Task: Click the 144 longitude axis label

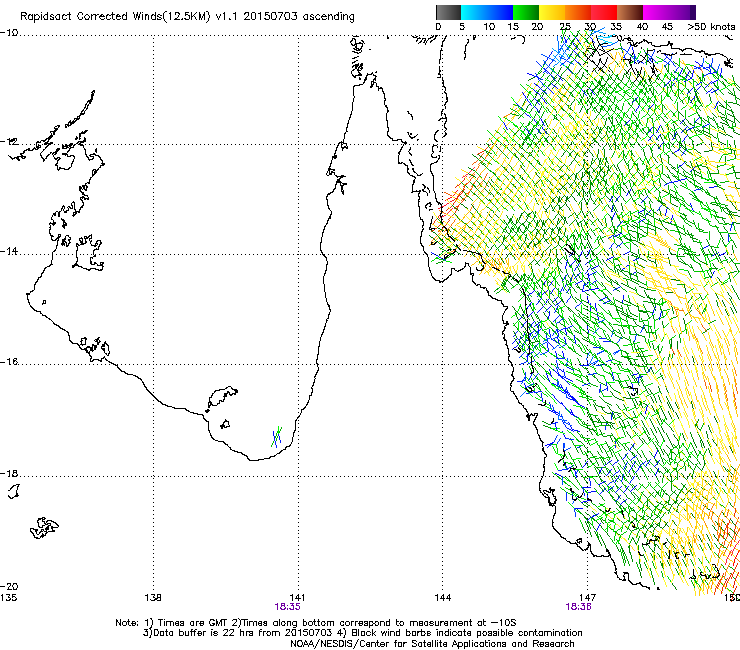Action: (x=443, y=598)
